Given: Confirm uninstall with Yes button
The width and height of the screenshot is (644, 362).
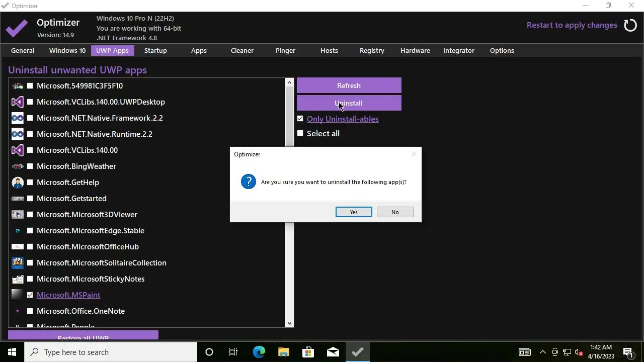Looking at the screenshot, I should [354, 212].
